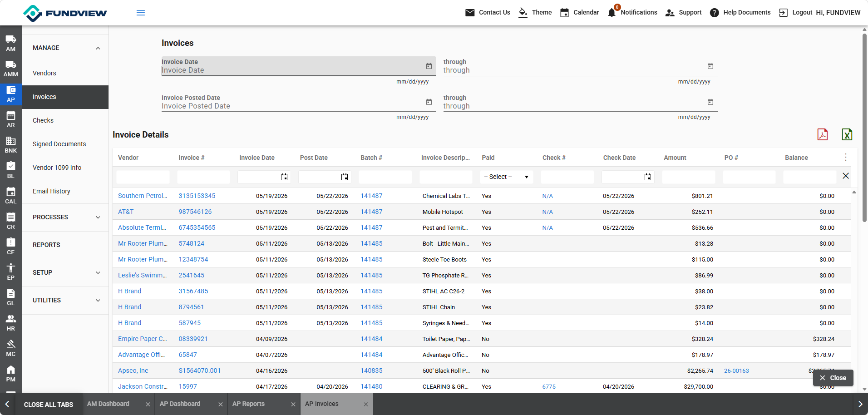This screenshot has height=415, width=868.
Task: Open the HR module icon
Action: pyautogui.click(x=10, y=323)
